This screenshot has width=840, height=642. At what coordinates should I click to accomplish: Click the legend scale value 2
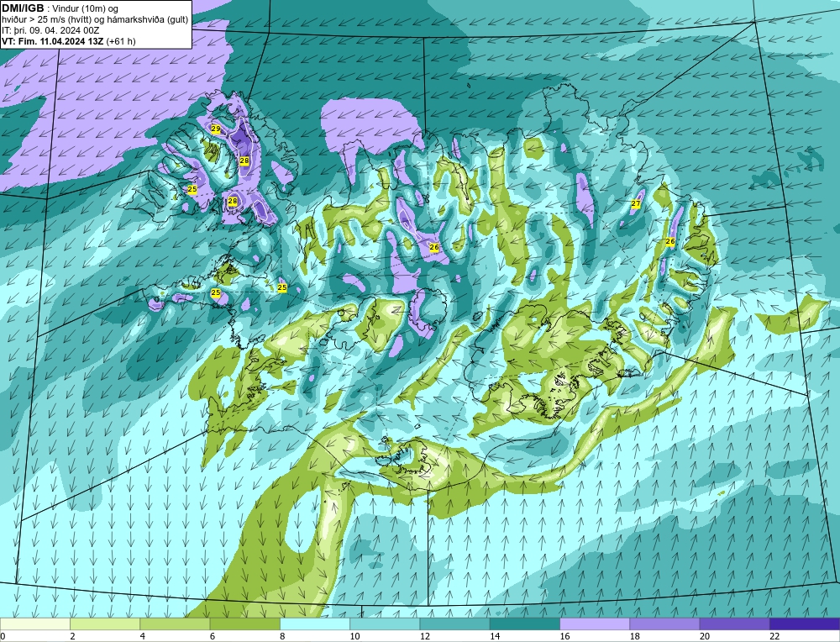tap(72, 637)
